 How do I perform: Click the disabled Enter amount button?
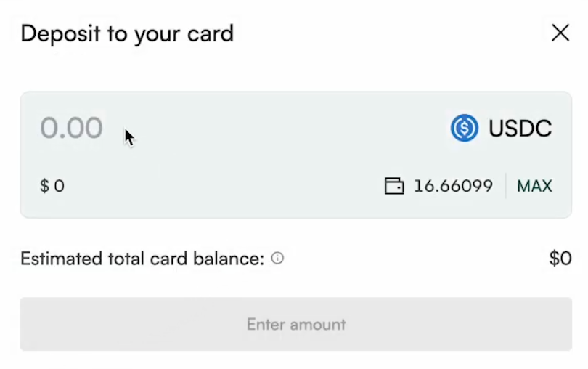coord(296,324)
